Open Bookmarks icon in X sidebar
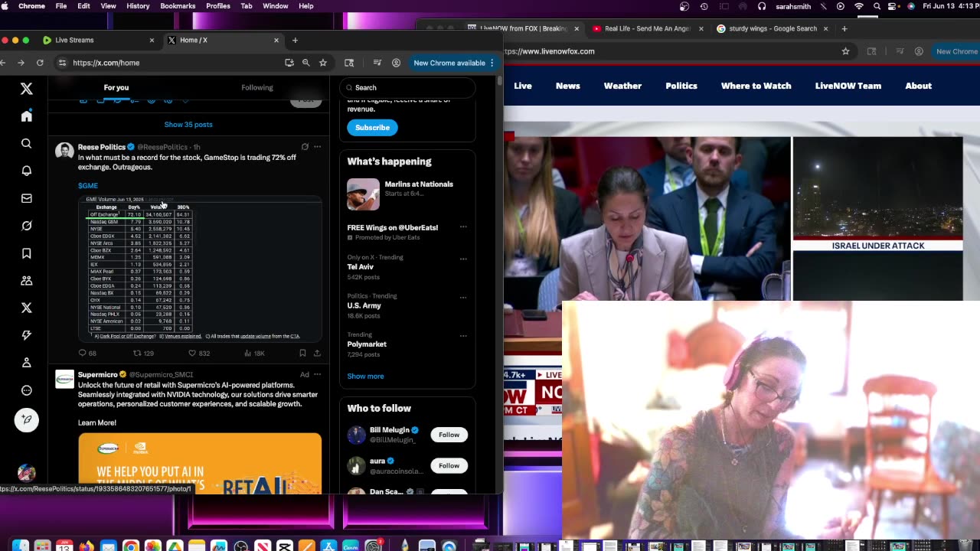 (x=26, y=253)
